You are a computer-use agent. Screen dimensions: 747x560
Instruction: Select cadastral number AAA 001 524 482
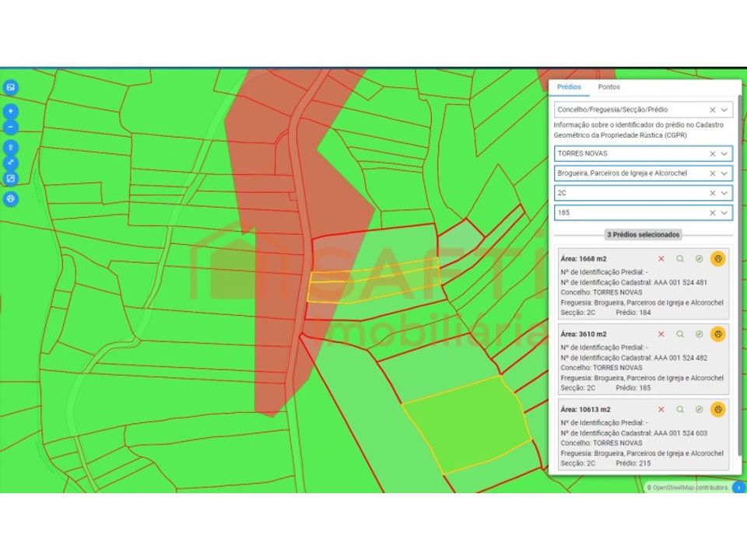pyautogui.click(x=680, y=358)
